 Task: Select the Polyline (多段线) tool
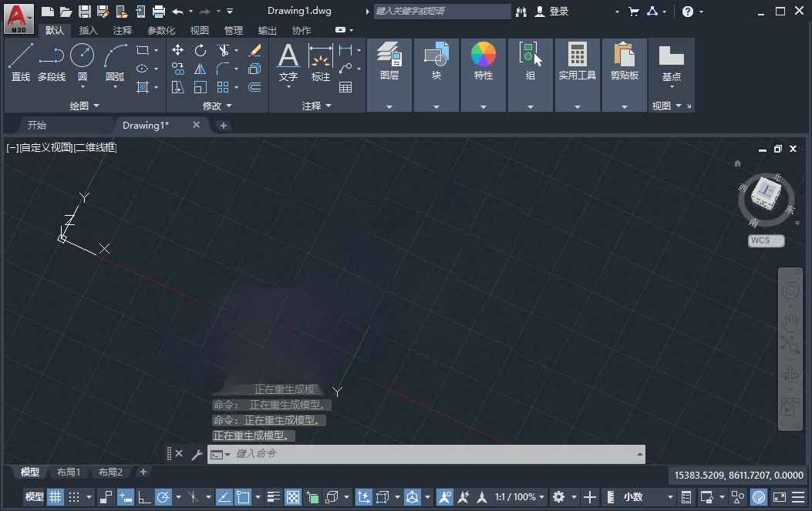[x=51, y=62]
